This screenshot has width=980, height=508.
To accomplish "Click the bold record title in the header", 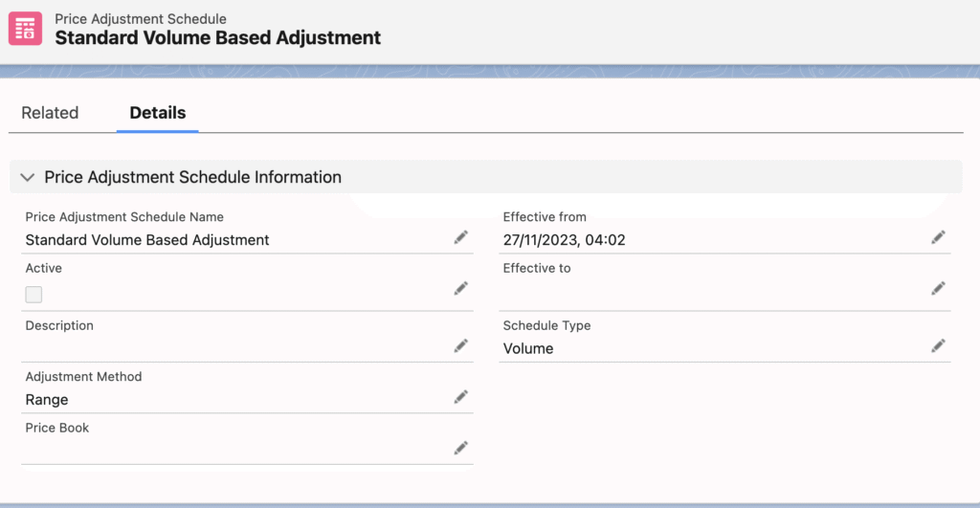I will 217,38.
